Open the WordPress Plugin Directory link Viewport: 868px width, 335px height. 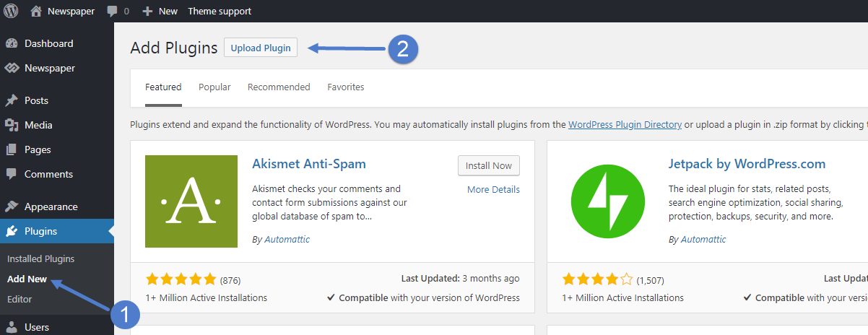(x=625, y=124)
